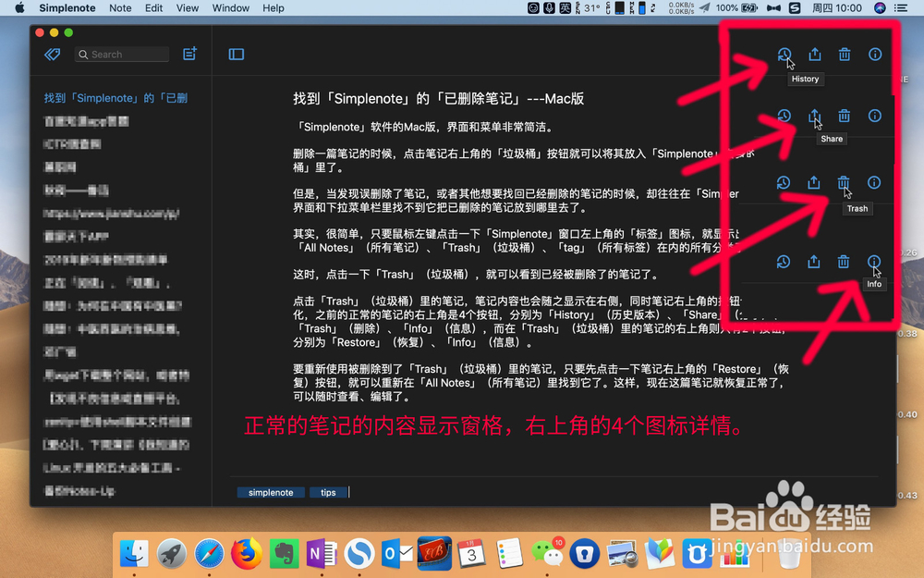Launch Firefox from the Dock
Screen dimensions: 924x578
tap(247, 553)
